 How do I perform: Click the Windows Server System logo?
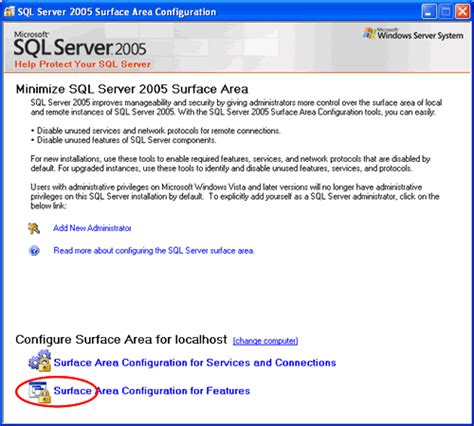tap(413, 34)
